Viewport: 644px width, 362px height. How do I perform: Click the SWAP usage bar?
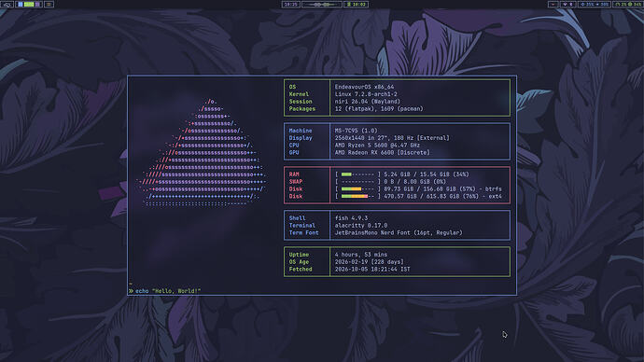[x=357, y=182]
